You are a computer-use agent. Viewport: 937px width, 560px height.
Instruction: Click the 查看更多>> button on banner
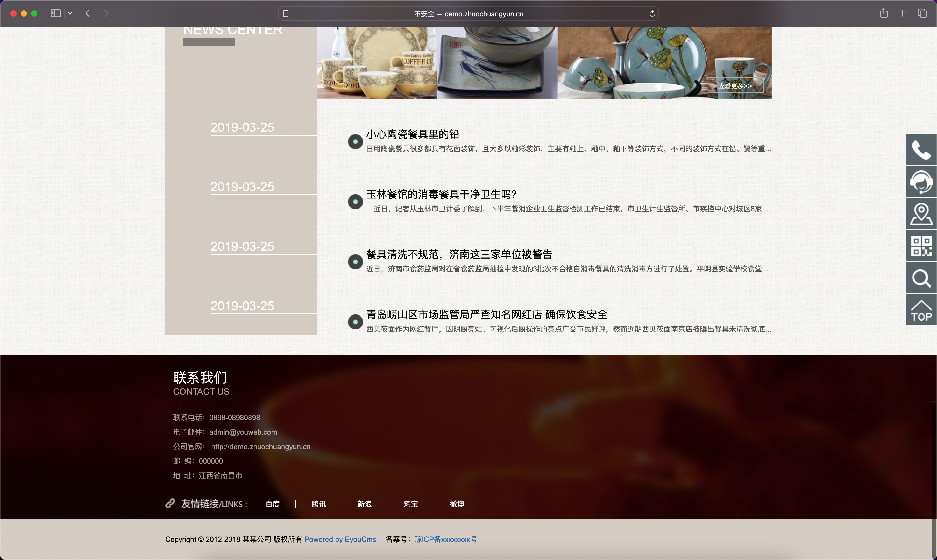(735, 86)
